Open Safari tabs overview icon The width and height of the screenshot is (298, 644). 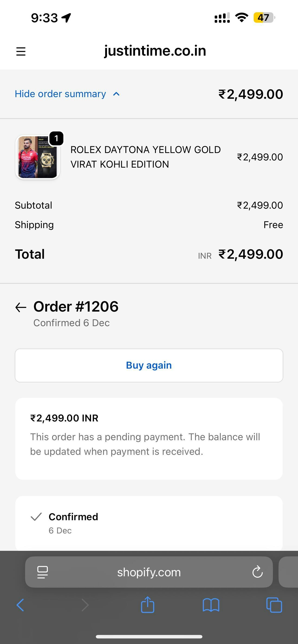click(274, 605)
